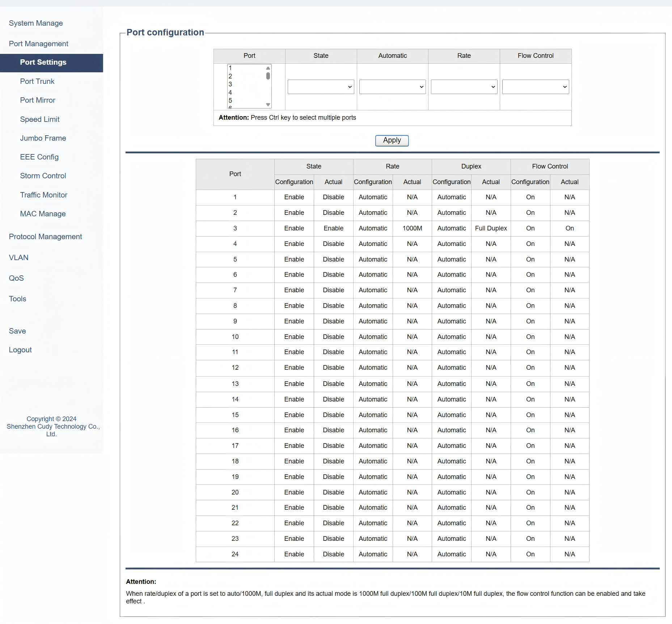
Task: Click the Actual flow control On cell for port 3
Action: click(x=570, y=228)
